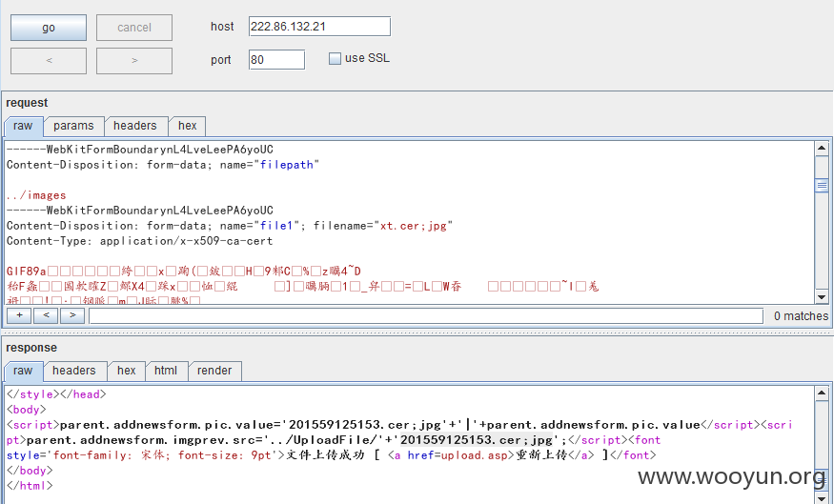Click filename value xt.cer;jpg in request
Image resolution: width=834 pixels, height=504 pixels.
[x=414, y=226]
